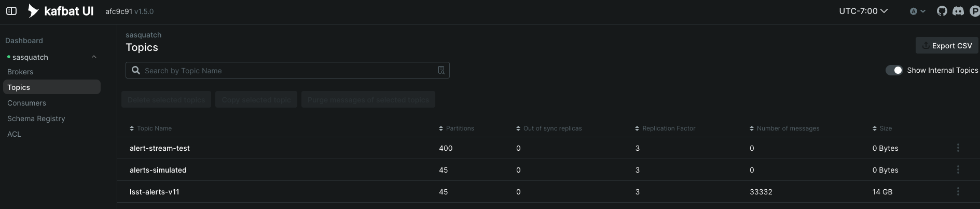Image resolution: width=980 pixels, height=209 pixels.
Task: Go to Schema Registry page
Action: tap(36, 119)
